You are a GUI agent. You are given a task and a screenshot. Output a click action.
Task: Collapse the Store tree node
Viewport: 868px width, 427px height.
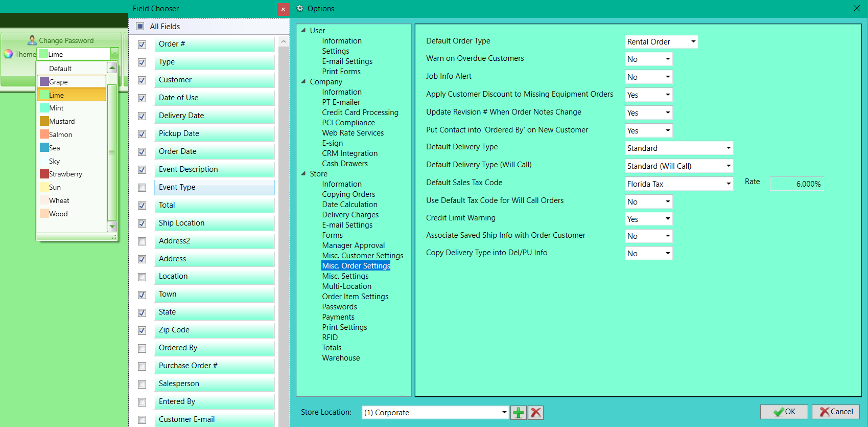pos(303,173)
